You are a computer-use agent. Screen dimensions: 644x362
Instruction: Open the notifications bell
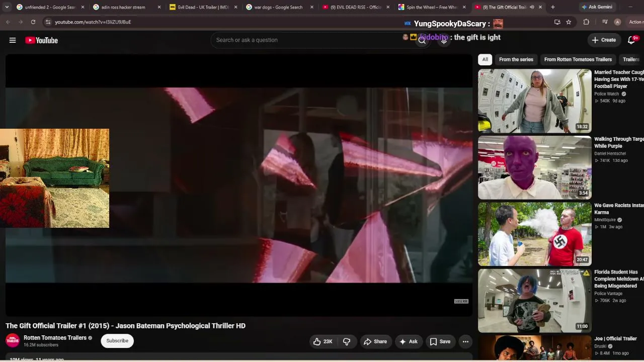point(631,40)
